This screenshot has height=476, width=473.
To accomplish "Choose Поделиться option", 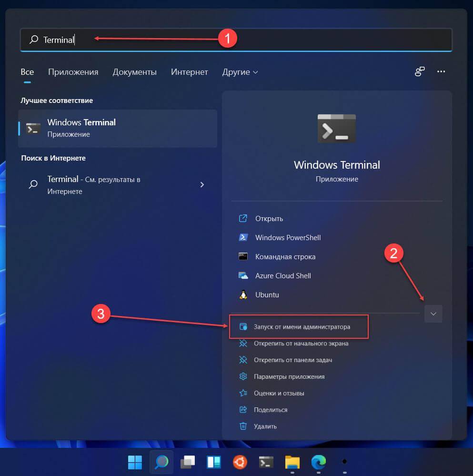I will pos(271,410).
